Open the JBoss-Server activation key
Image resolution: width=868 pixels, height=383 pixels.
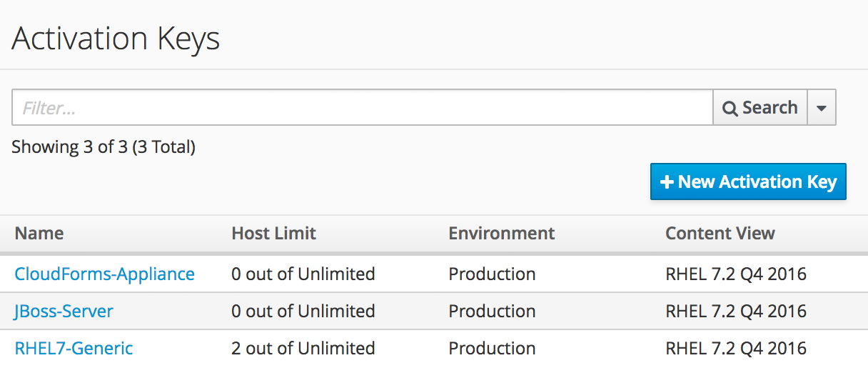pos(64,311)
